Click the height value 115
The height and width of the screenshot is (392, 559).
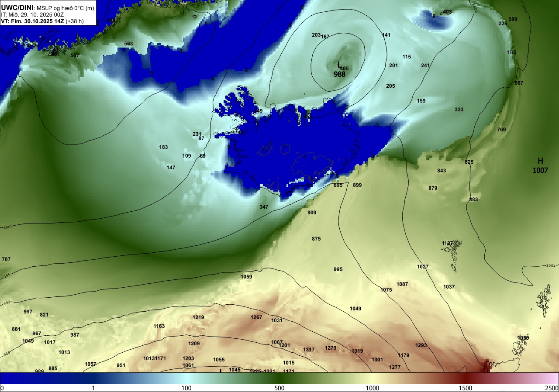(x=407, y=57)
